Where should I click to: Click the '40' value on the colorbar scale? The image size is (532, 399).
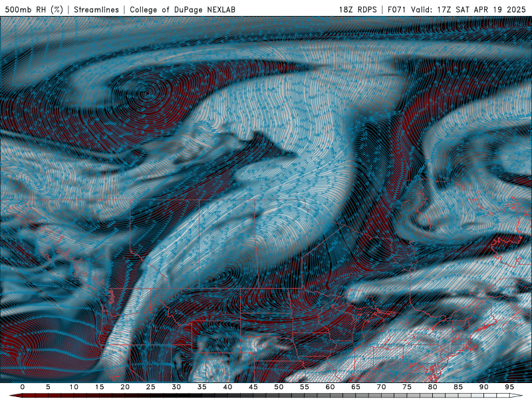(x=227, y=387)
